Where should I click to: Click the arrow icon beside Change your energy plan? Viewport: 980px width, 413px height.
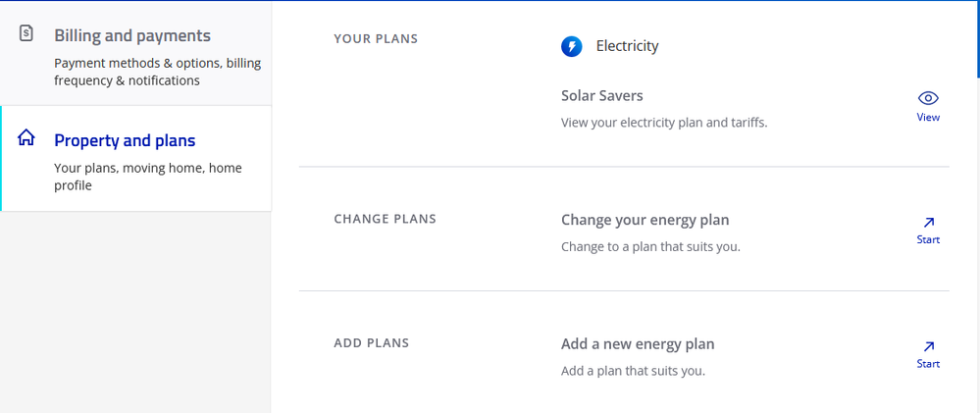(928, 223)
